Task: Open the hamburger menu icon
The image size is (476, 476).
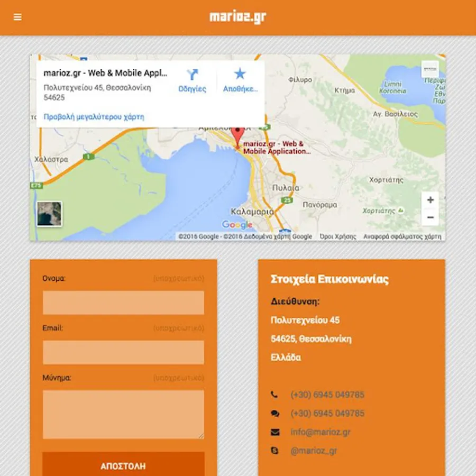Action: 17,17
